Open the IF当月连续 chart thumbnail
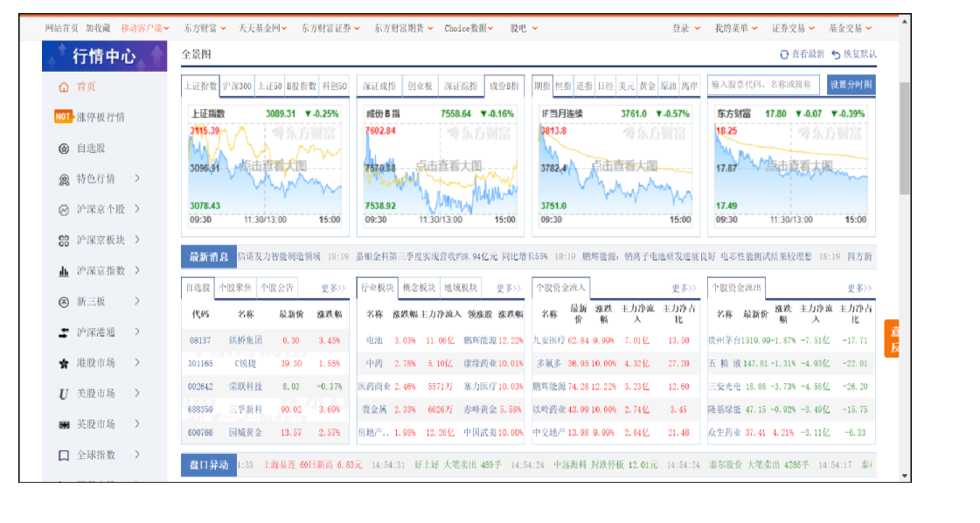Viewport: 980px width, 523px height. point(615,166)
